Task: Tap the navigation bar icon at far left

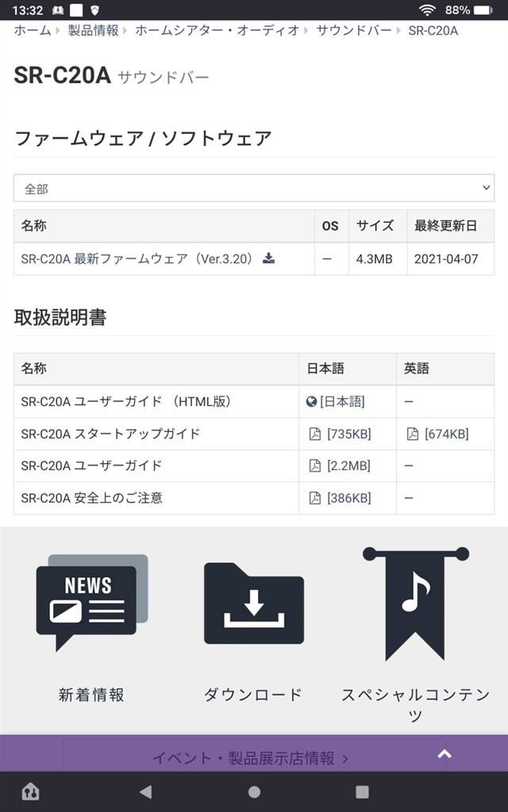Action: (31, 791)
